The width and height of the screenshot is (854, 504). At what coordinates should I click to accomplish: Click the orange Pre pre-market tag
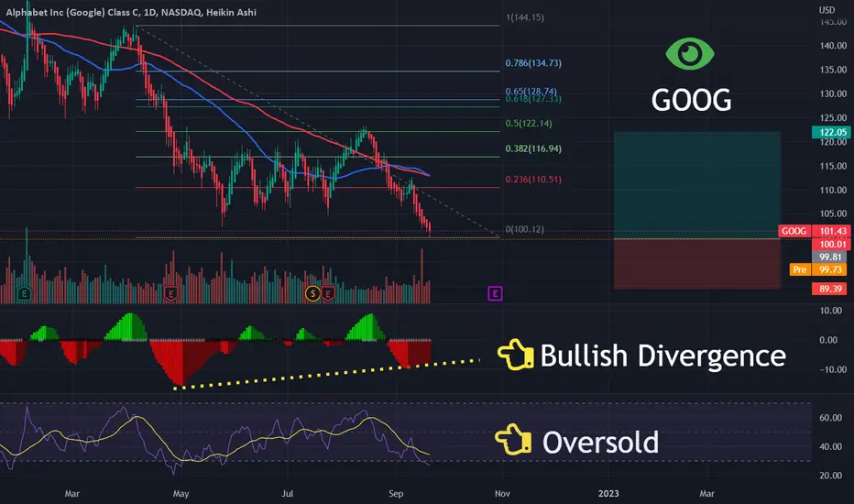pyautogui.click(x=800, y=269)
